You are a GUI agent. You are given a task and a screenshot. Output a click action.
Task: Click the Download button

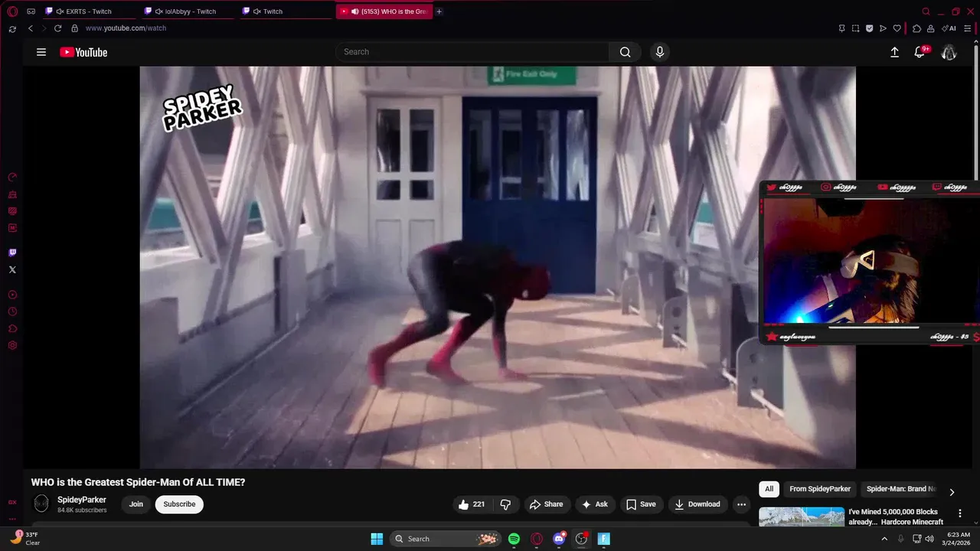click(697, 504)
